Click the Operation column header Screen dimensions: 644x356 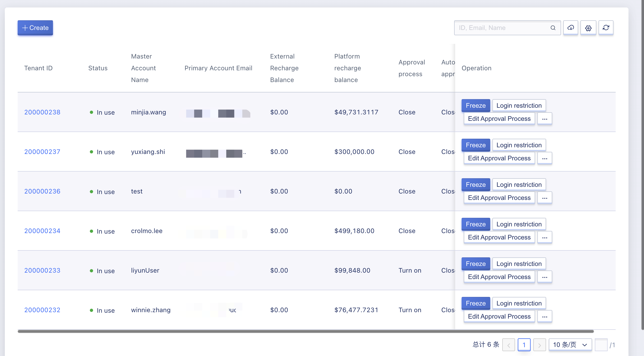click(x=477, y=68)
